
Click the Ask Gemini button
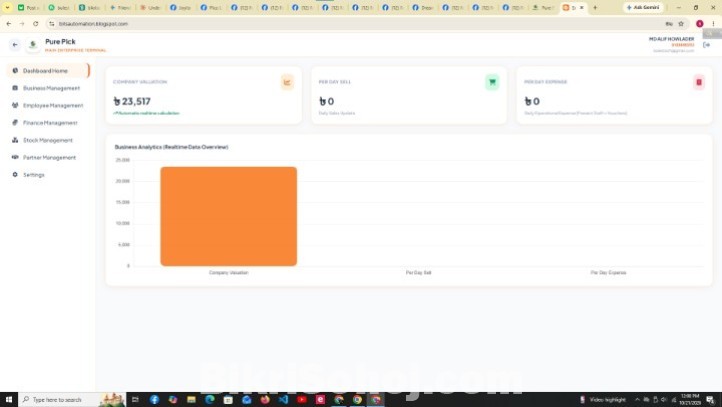point(643,7)
